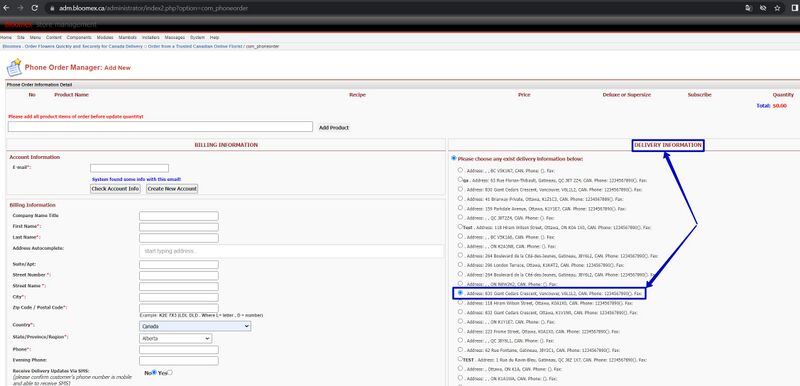Click the Add Product button
This screenshot has width=800, height=386.
point(334,127)
